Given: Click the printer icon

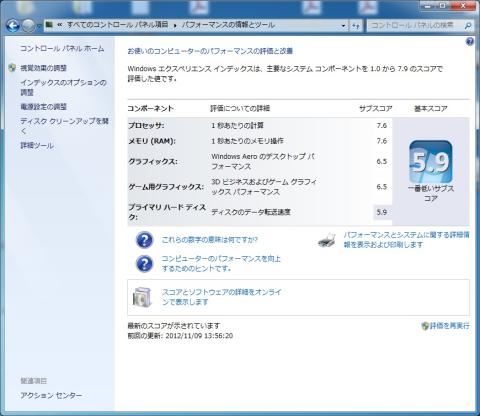Looking at the screenshot, I should coord(326,240).
